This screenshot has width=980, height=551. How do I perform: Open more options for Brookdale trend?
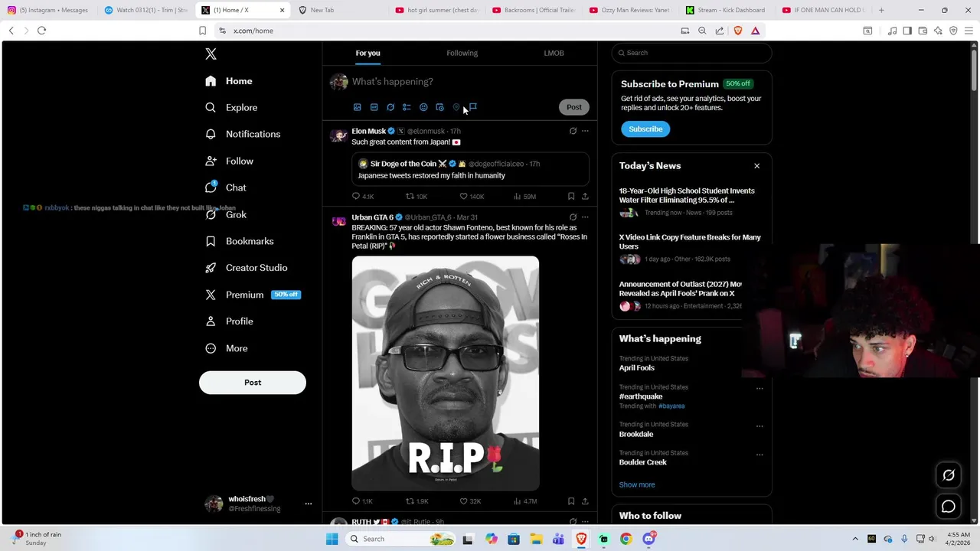click(759, 426)
